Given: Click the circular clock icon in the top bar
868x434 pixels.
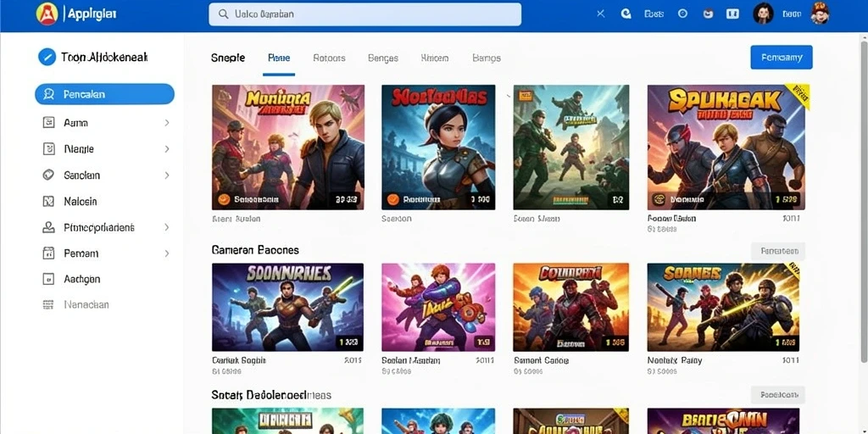Looking at the screenshot, I should tap(682, 14).
